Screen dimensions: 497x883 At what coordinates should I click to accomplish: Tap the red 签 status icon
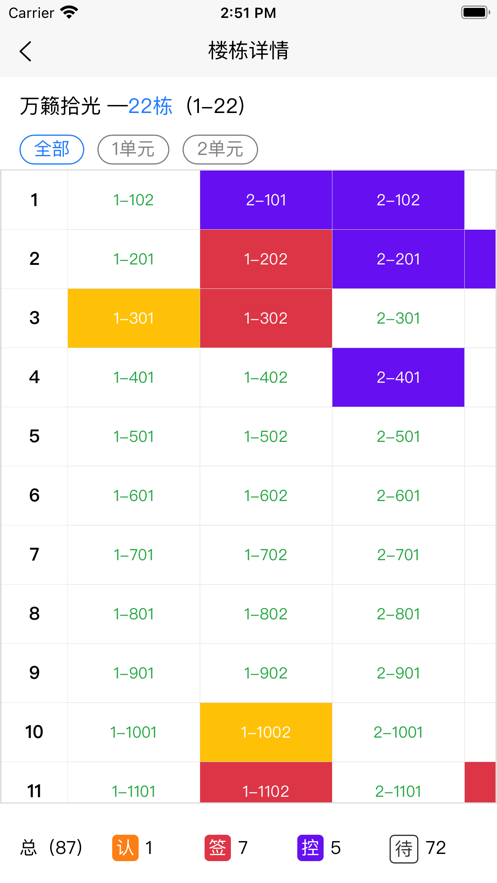[x=217, y=848]
